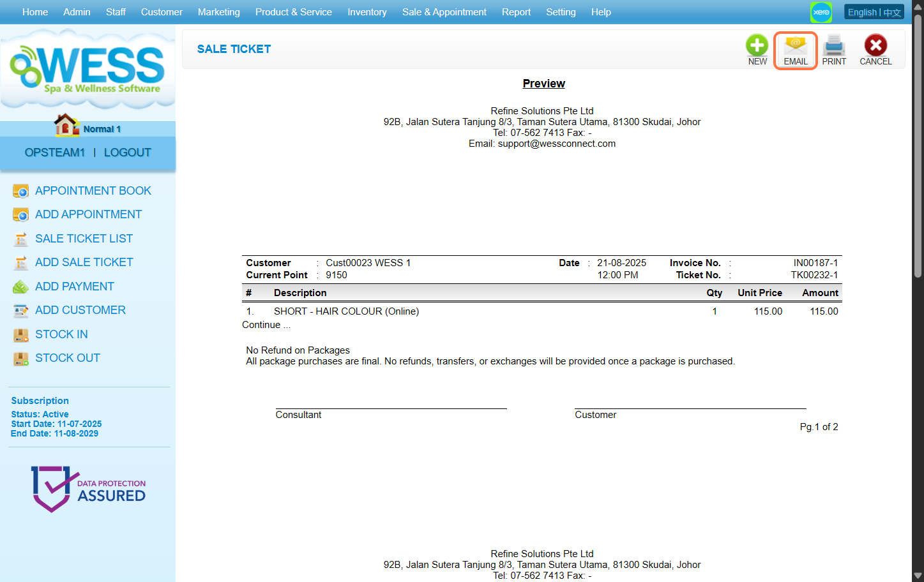Image resolution: width=924 pixels, height=582 pixels.
Task: Expand the Report menu
Action: tap(516, 12)
